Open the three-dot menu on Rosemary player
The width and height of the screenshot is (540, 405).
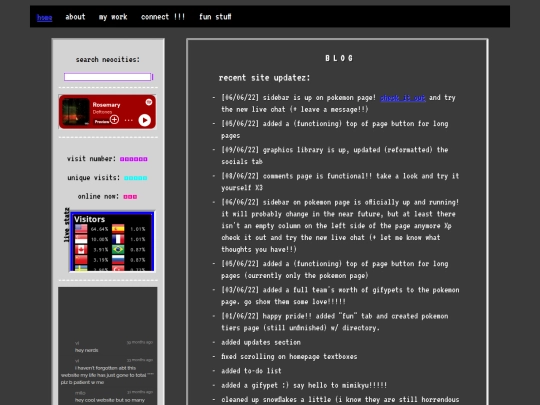pyautogui.click(x=128, y=120)
